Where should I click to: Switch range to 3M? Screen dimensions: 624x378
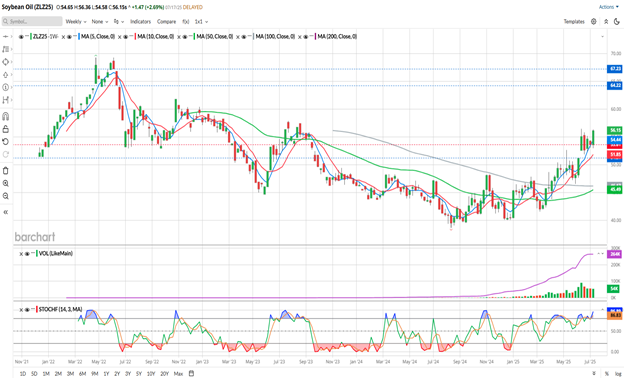pos(70,374)
